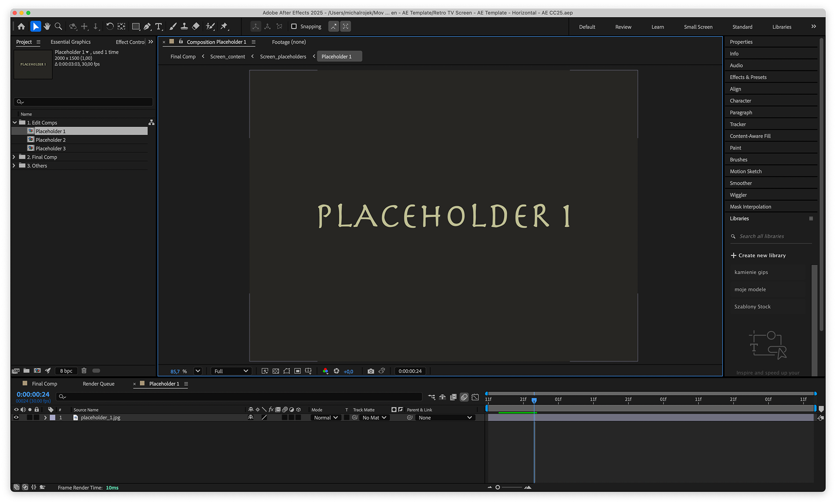The height and width of the screenshot is (504, 836).
Task: Open the Full resolution dropdown
Action: pyautogui.click(x=231, y=371)
